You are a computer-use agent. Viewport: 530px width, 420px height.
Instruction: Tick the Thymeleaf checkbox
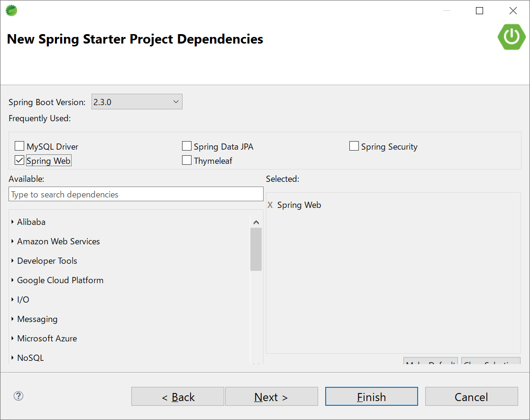click(x=187, y=161)
